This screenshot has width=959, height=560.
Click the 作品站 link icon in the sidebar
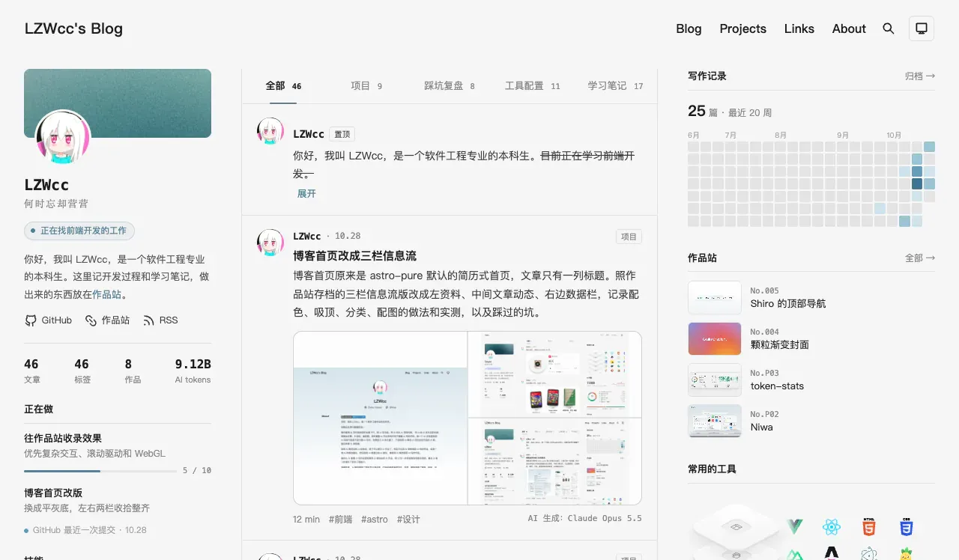91,320
